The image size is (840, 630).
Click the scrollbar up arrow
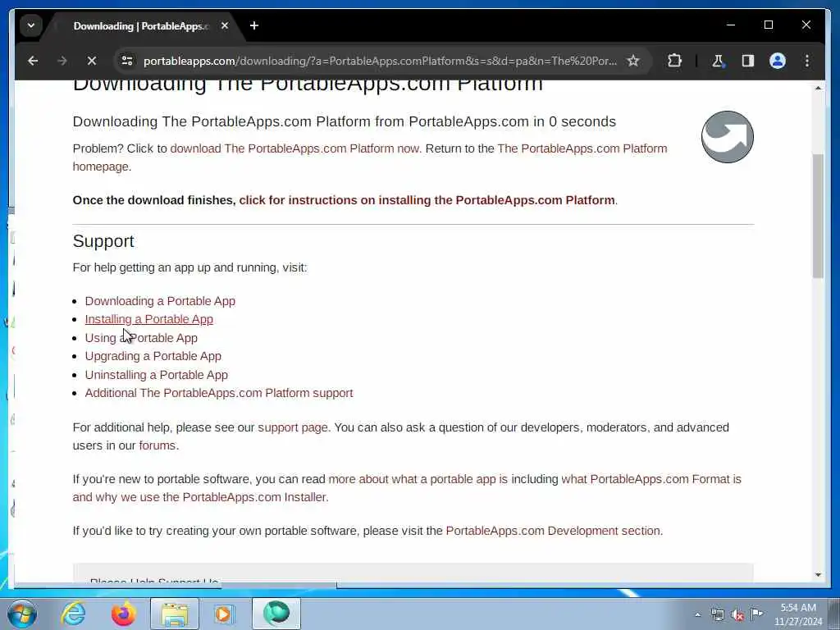coord(818,88)
